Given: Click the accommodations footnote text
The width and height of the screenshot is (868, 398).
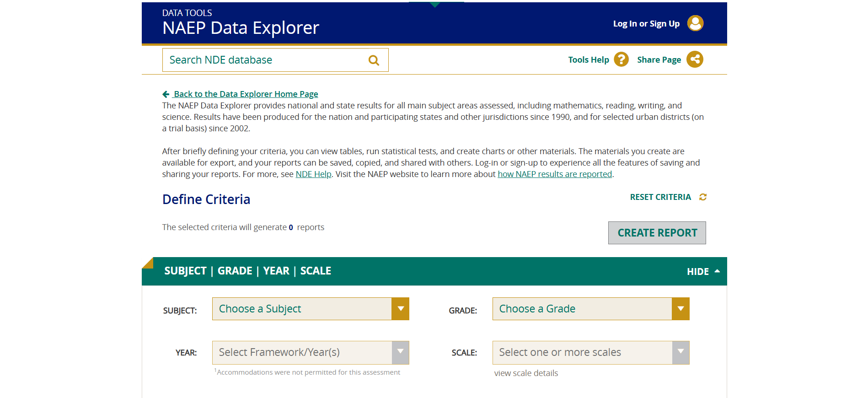Looking at the screenshot, I should [307, 372].
